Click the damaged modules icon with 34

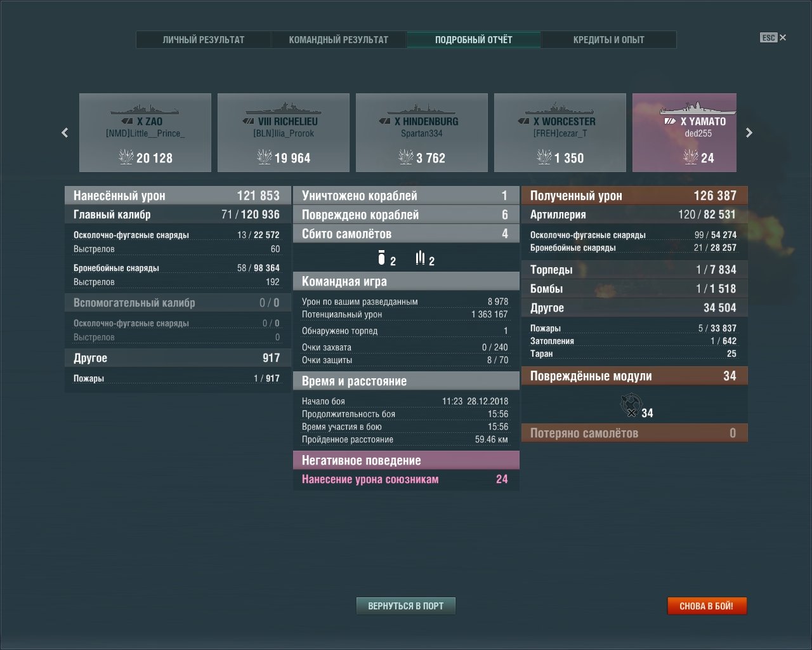631,404
